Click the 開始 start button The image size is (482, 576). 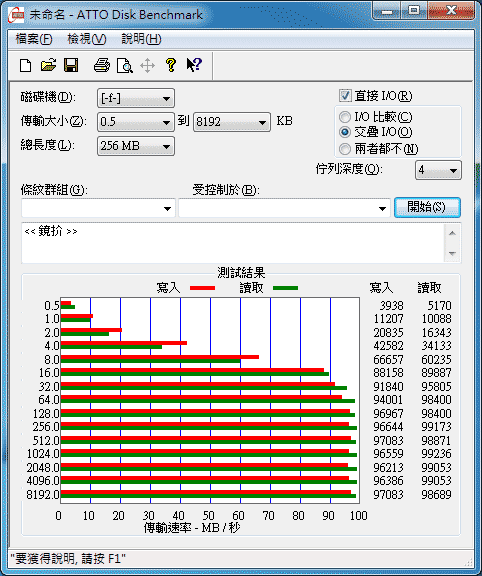[427, 208]
